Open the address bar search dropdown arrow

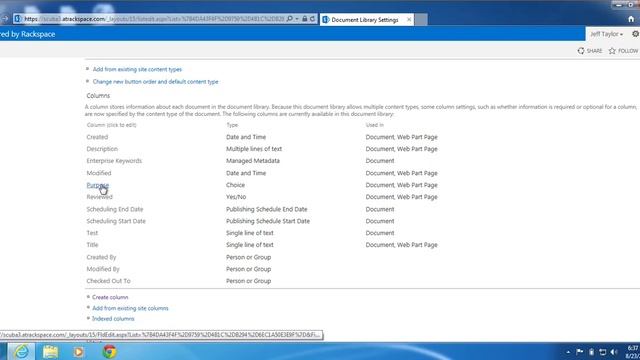297,19
